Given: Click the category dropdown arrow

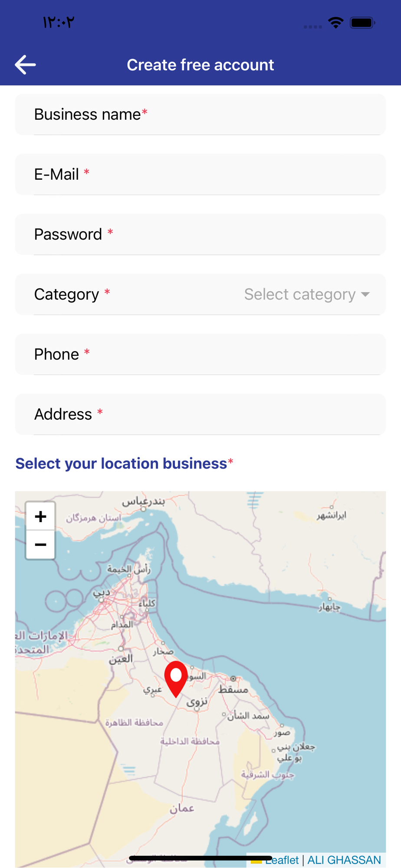Looking at the screenshot, I should 365,294.
